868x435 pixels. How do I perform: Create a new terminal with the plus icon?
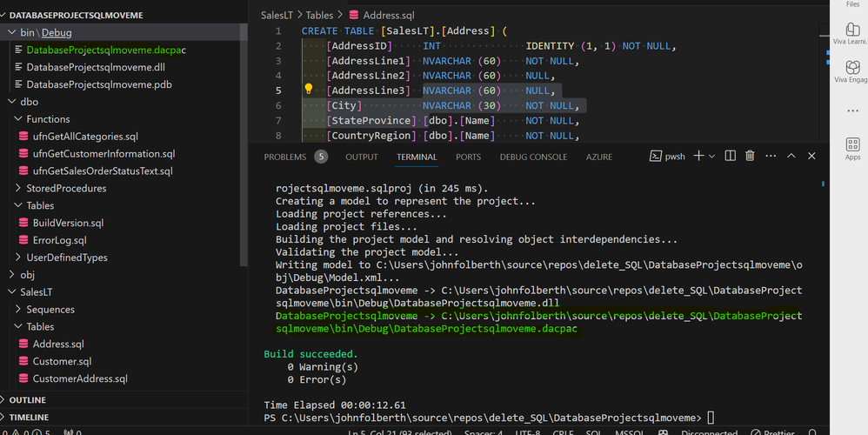(698, 156)
